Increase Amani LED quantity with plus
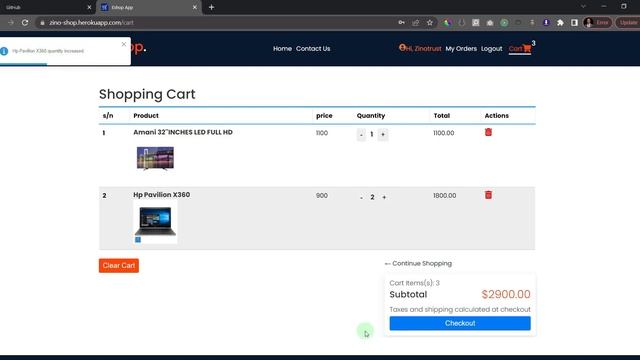The height and width of the screenshot is (360, 640). click(x=383, y=135)
